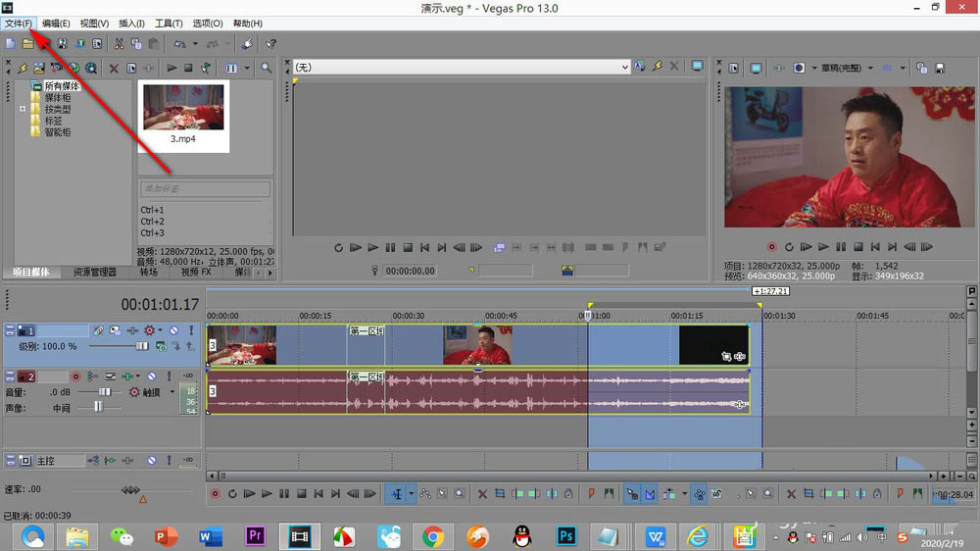This screenshot has height=551, width=980.
Task: Open automation mode 触摸 dropdown on audio track 2
Action: coord(172,392)
